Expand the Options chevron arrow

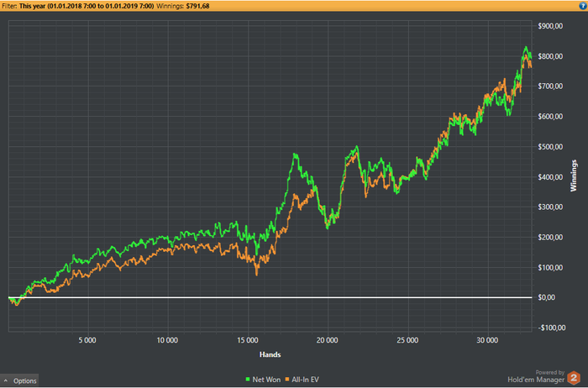point(6,380)
